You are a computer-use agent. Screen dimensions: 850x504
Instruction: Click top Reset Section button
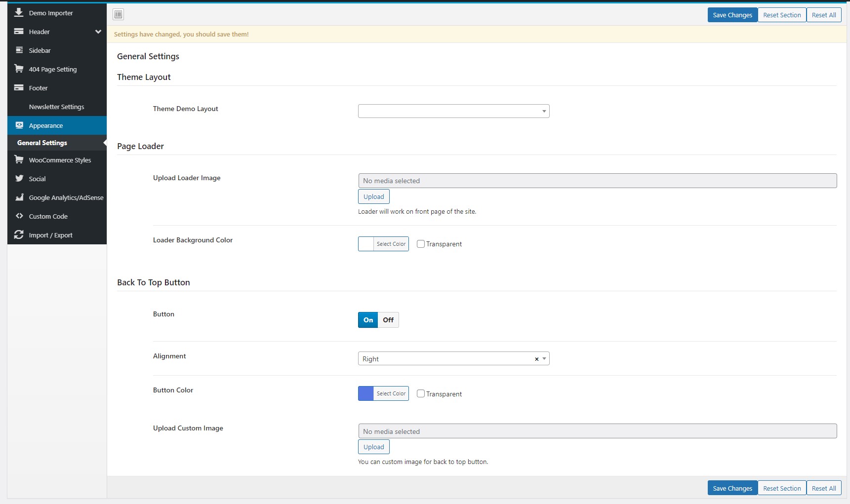[782, 15]
